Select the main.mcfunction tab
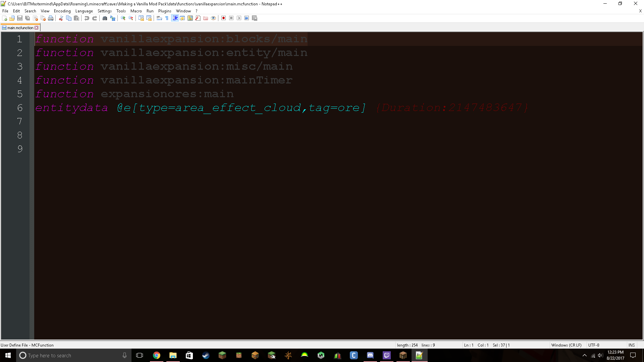This screenshot has height=362, width=644. pos(20,28)
